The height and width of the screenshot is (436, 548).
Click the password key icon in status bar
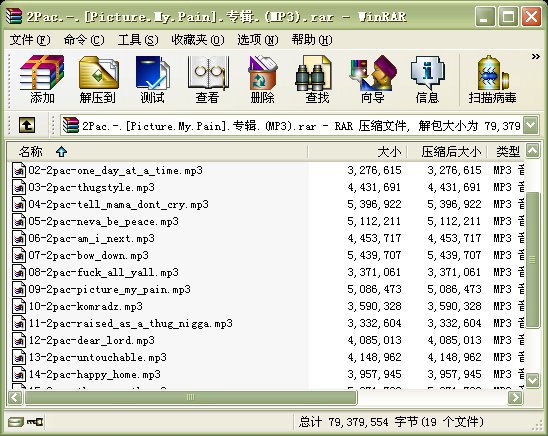coord(35,422)
